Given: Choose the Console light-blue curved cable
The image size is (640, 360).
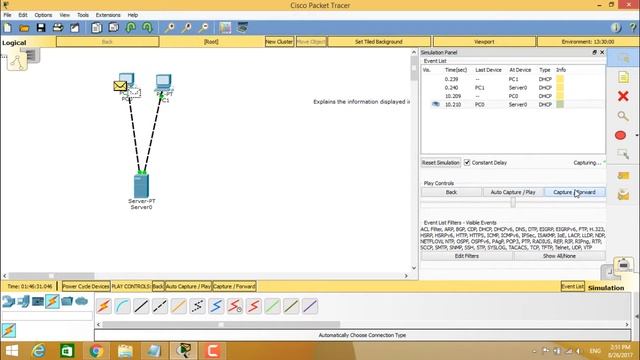Looking at the screenshot, I should (x=122, y=306).
